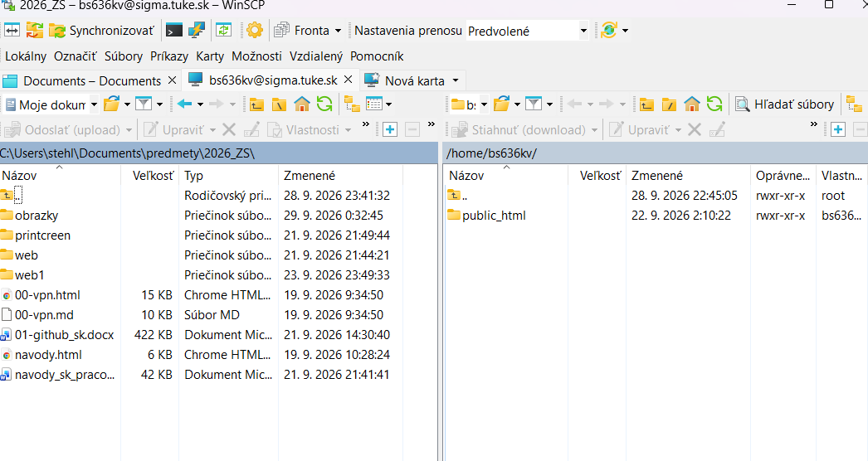Screen dimensions: 868x461
Task: Close the bs636kv@sigma.tuke.sk tab
Action: (349, 80)
